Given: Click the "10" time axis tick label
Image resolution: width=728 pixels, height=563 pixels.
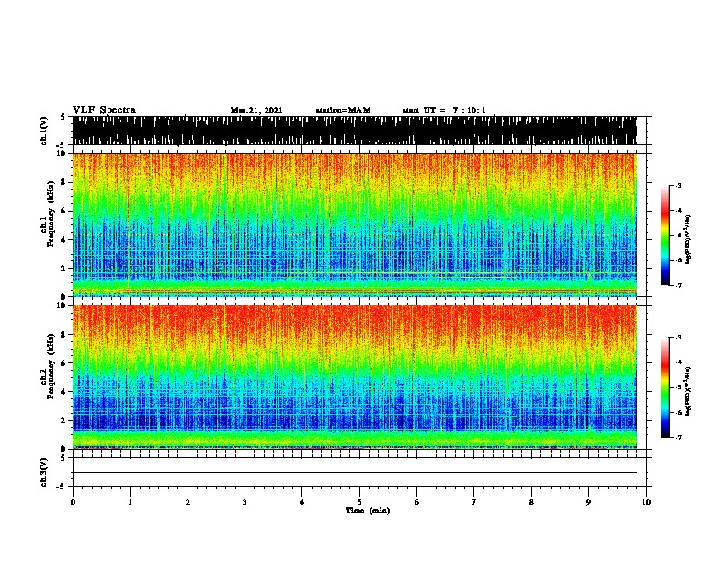Looking at the screenshot, I should [x=646, y=502].
